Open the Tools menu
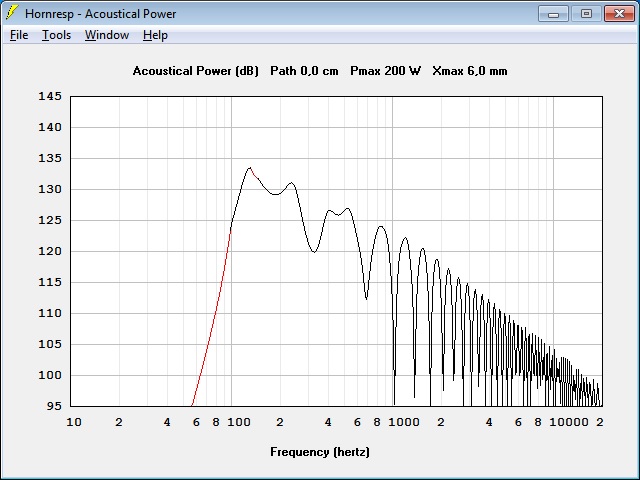 tap(56, 35)
